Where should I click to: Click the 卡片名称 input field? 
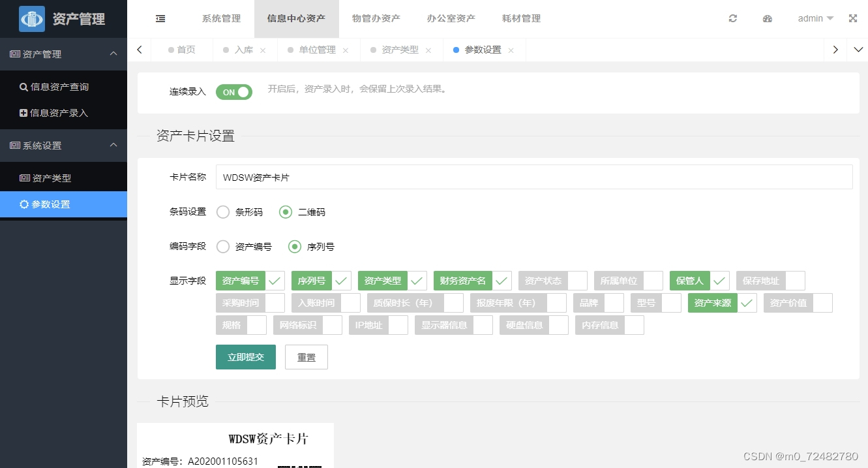click(x=534, y=177)
